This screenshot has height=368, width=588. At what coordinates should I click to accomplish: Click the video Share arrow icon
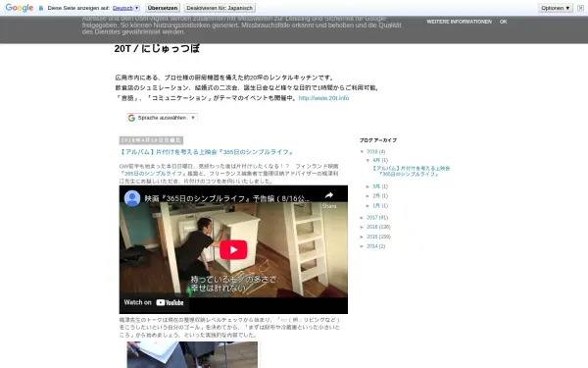tap(329, 195)
